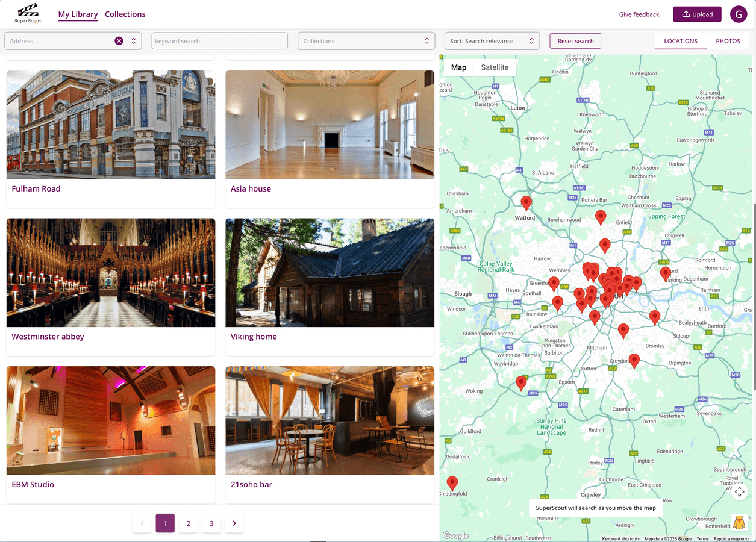Screen dimensions: 756x542
Task: Click the map pin near Watford
Action: coord(526,203)
